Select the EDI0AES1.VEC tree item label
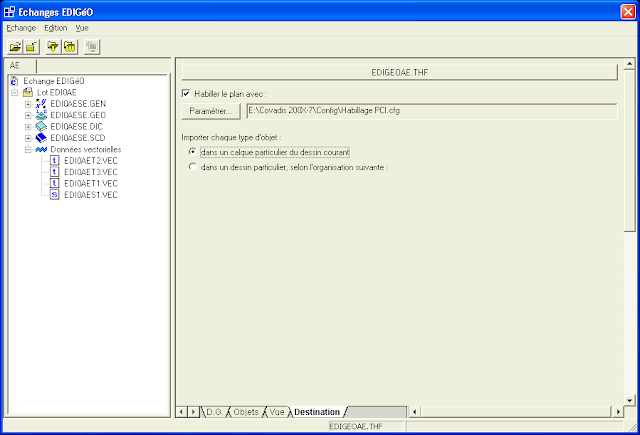Image resolution: width=640 pixels, height=435 pixels. pyautogui.click(x=91, y=195)
